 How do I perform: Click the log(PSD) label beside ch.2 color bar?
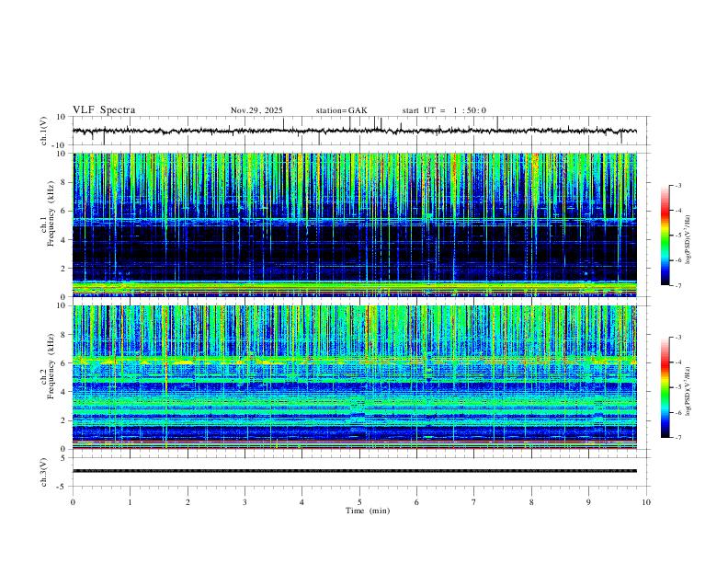688,392
